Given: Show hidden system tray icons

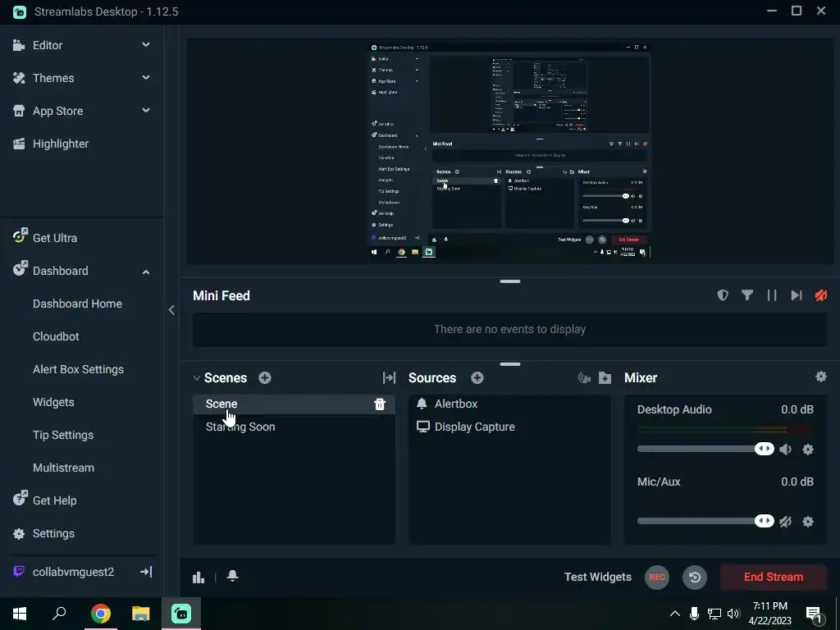Looking at the screenshot, I should pos(675,614).
